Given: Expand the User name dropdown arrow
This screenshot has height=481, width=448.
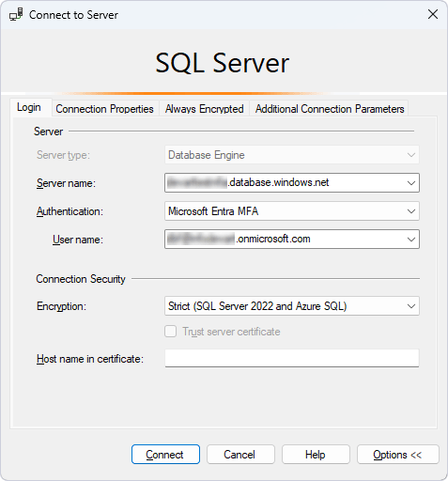Looking at the screenshot, I should (x=411, y=240).
